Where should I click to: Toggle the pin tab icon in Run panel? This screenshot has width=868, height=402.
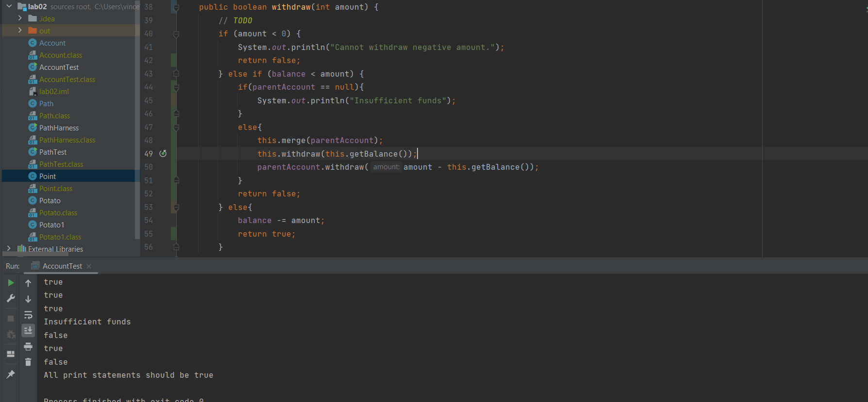[x=11, y=374]
